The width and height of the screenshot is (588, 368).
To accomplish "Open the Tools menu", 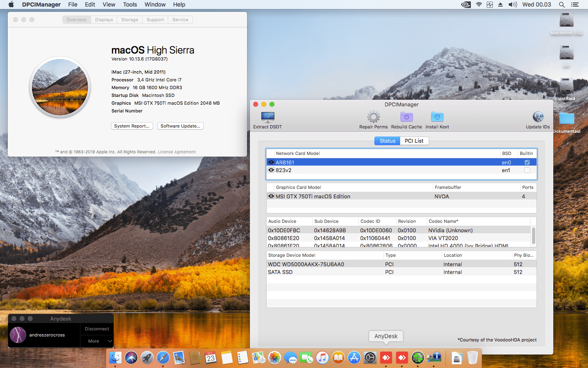I will click(130, 4).
